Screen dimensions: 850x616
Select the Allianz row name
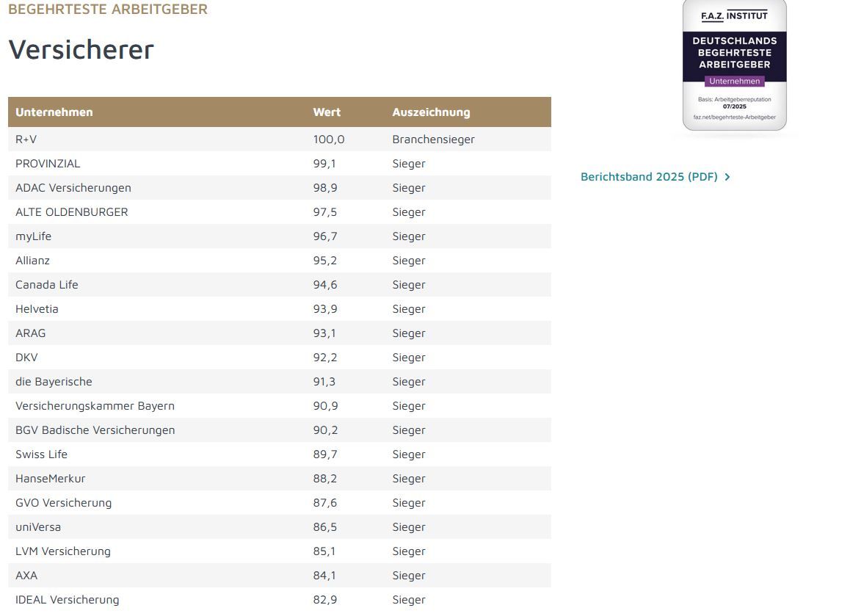click(32, 261)
